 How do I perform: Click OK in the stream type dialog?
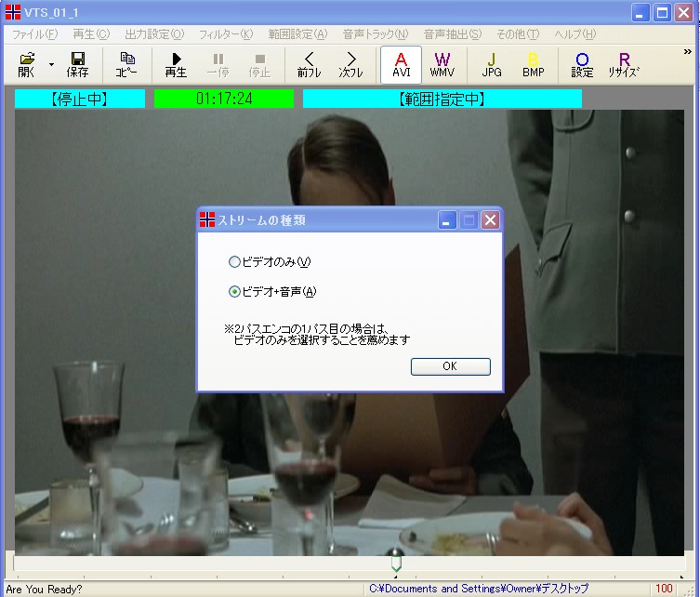451,366
